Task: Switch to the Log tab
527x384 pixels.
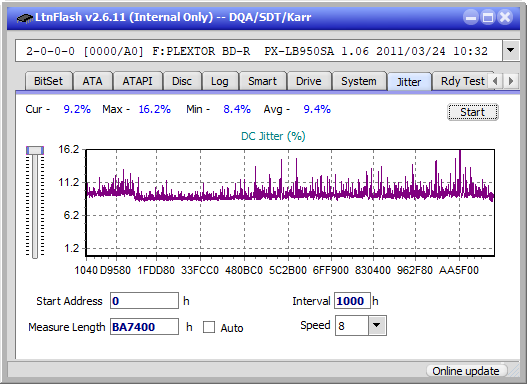Action: tap(219, 81)
